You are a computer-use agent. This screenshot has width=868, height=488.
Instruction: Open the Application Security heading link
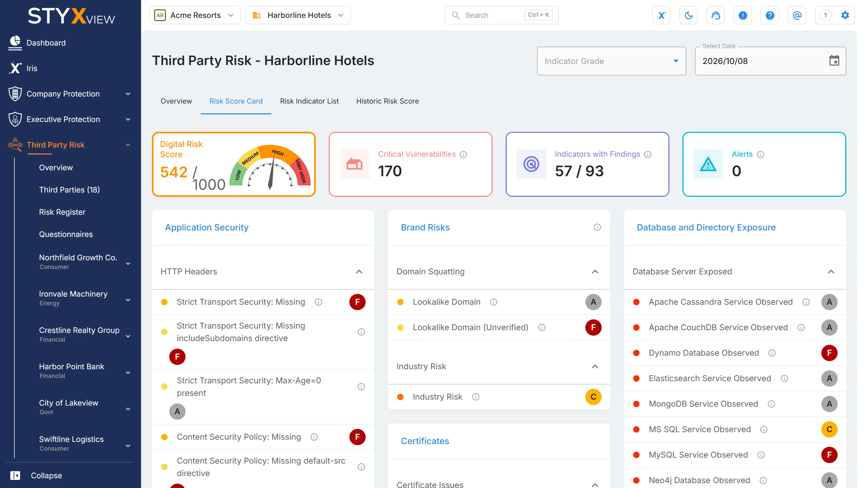[x=206, y=227]
